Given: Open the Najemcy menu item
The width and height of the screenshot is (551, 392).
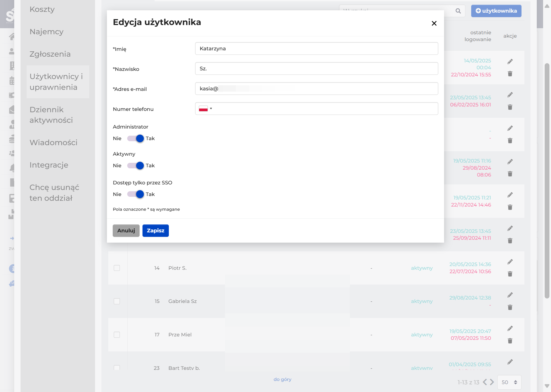Looking at the screenshot, I should click(x=47, y=32).
